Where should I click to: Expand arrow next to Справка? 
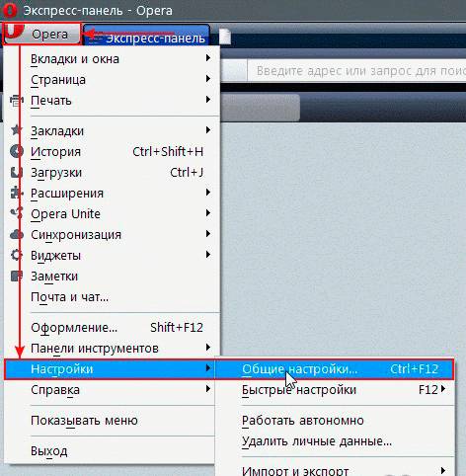(208, 389)
